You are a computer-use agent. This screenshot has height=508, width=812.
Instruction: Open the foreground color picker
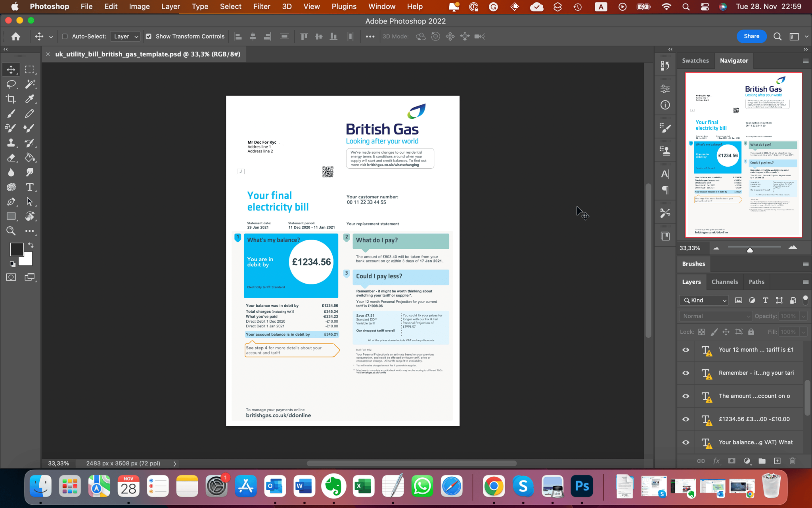(x=16, y=249)
